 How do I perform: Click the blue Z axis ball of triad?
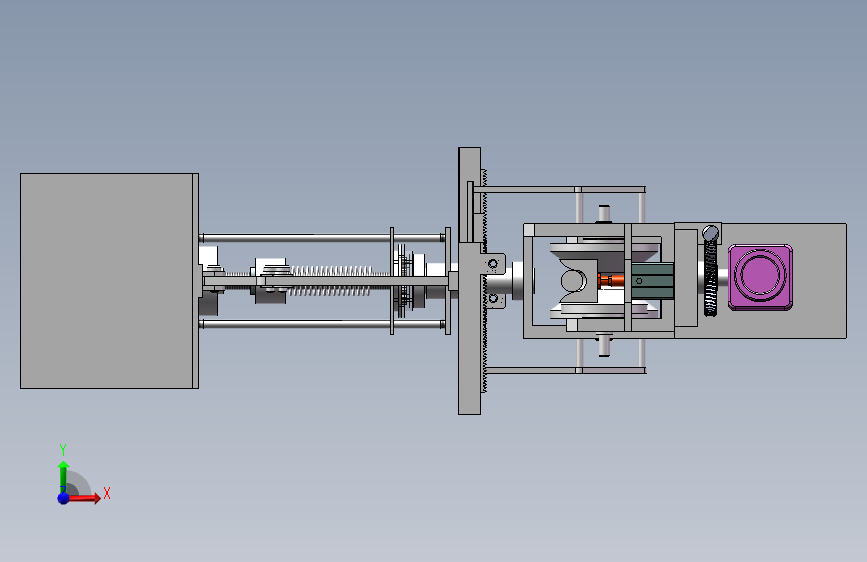click(x=64, y=498)
